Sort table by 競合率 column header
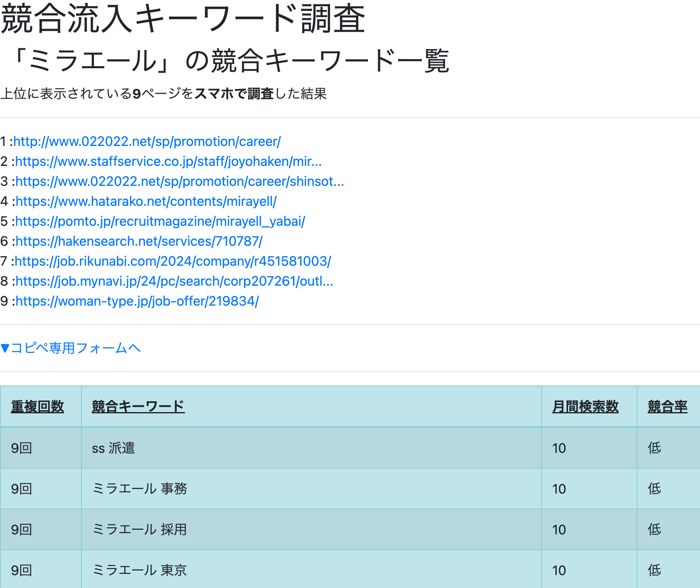The width and height of the screenshot is (700, 588). [668, 406]
